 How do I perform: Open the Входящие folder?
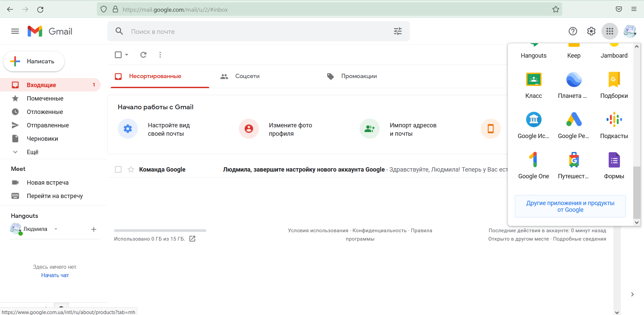[x=50, y=85]
